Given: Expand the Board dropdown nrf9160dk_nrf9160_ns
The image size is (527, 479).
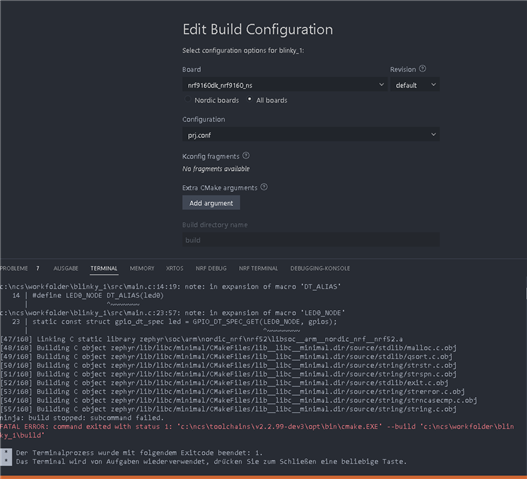Looking at the screenshot, I should coord(285,85).
